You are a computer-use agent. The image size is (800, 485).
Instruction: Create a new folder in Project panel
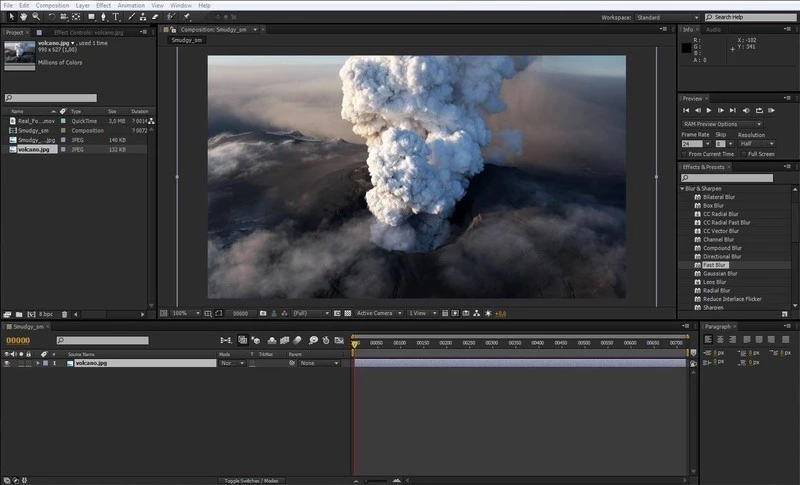click(x=20, y=314)
